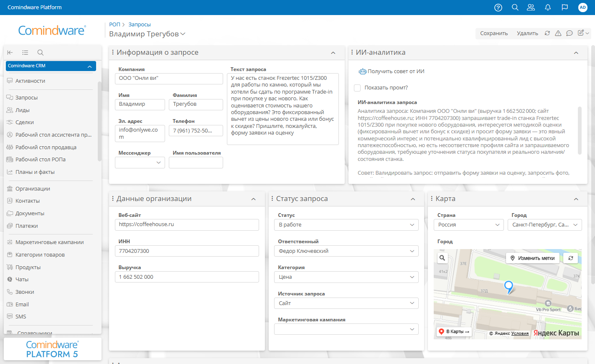Open the warning alerts icon in record toolbar
595x364 pixels.
[x=558, y=33]
